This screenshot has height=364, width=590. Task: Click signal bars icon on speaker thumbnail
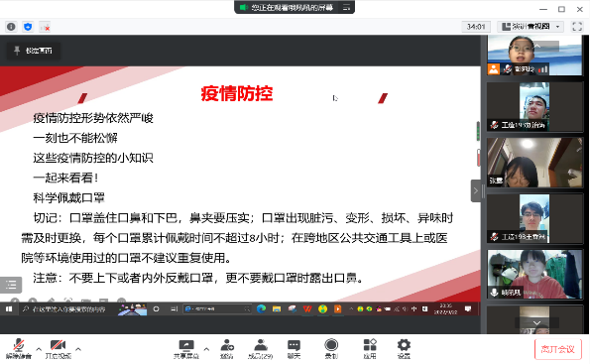[x=543, y=69]
